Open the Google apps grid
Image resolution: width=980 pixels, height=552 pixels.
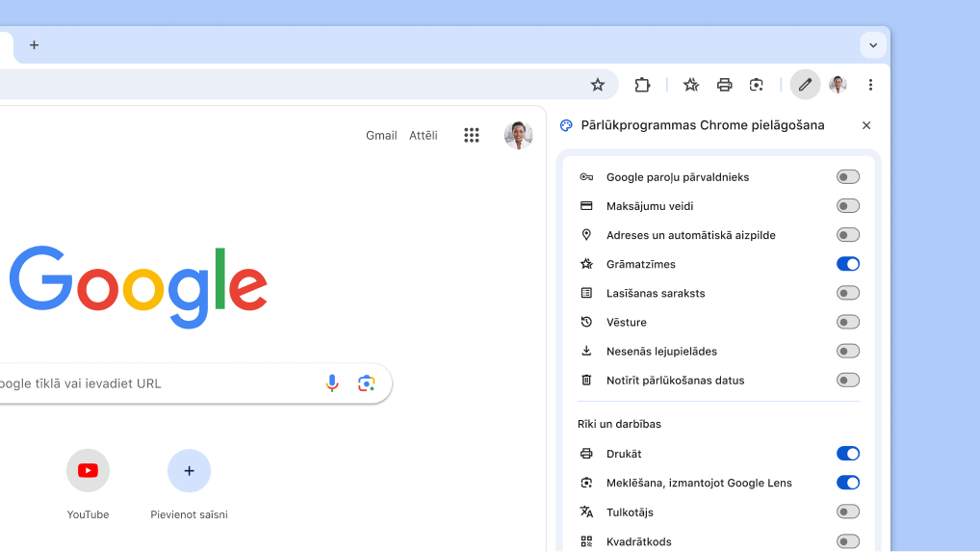[472, 136]
